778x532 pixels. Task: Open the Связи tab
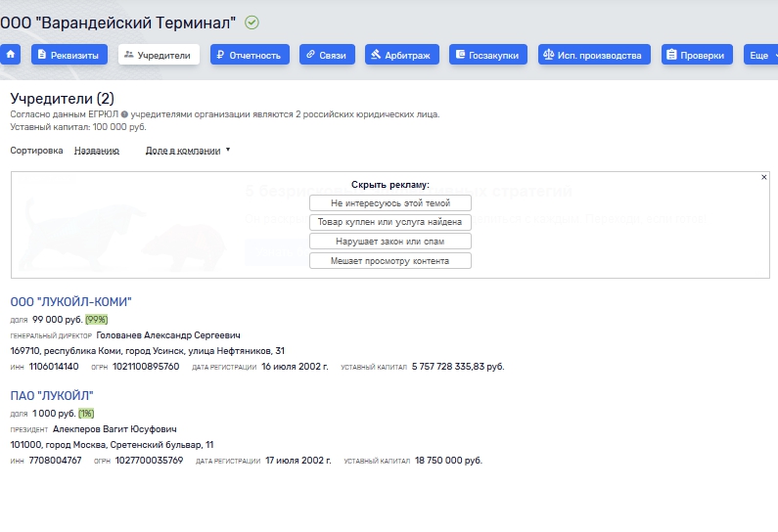pyautogui.click(x=327, y=55)
